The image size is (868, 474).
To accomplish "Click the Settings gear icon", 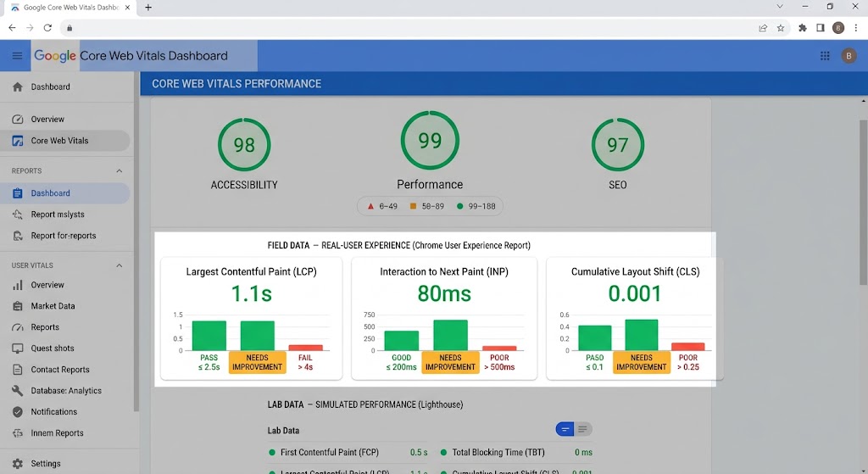I will [18, 464].
